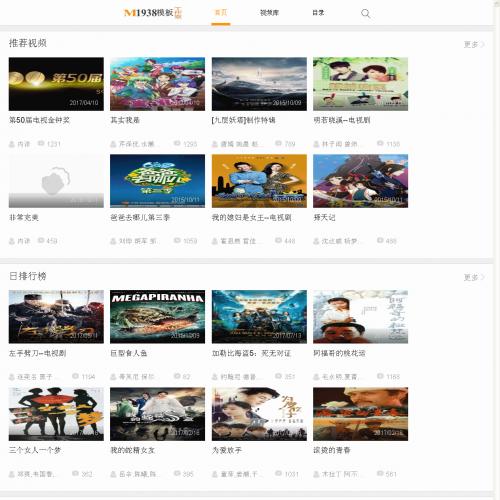This screenshot has width=500, height=500.
Task: Open 第50届 golden award thumbnail
Action: [56, 84]
